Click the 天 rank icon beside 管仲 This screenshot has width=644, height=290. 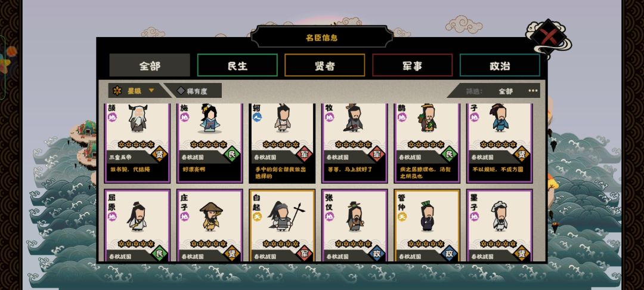[402, 217]
